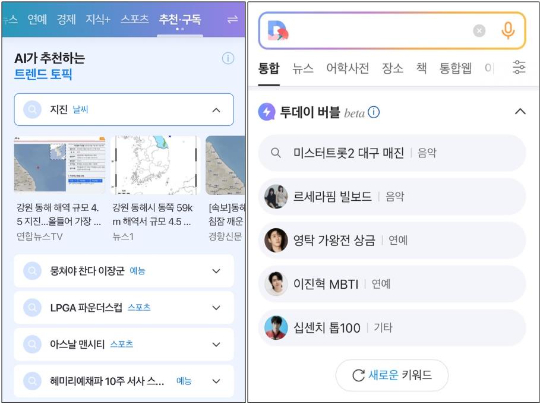Image resolution: width=540 pixels, height=403 pixels.
Task: Select the 추천·구독 tab
Action: point(180,19)
